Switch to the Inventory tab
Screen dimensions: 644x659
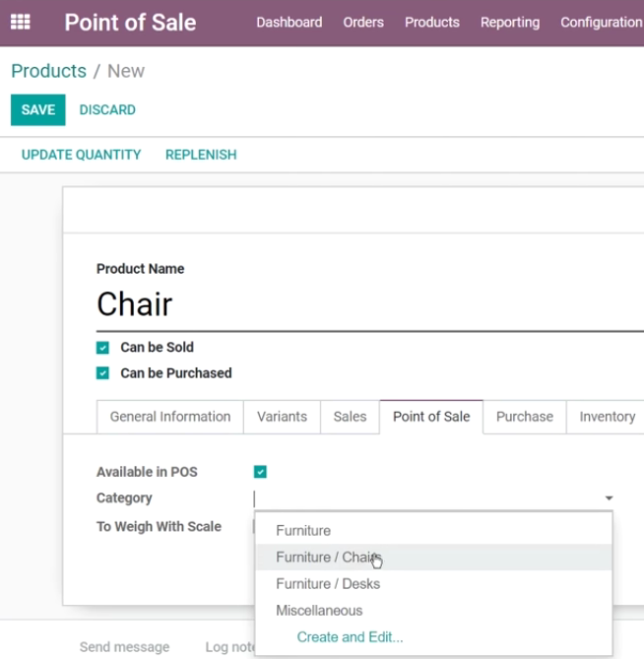pyautogui.click(x=607, y=417)
